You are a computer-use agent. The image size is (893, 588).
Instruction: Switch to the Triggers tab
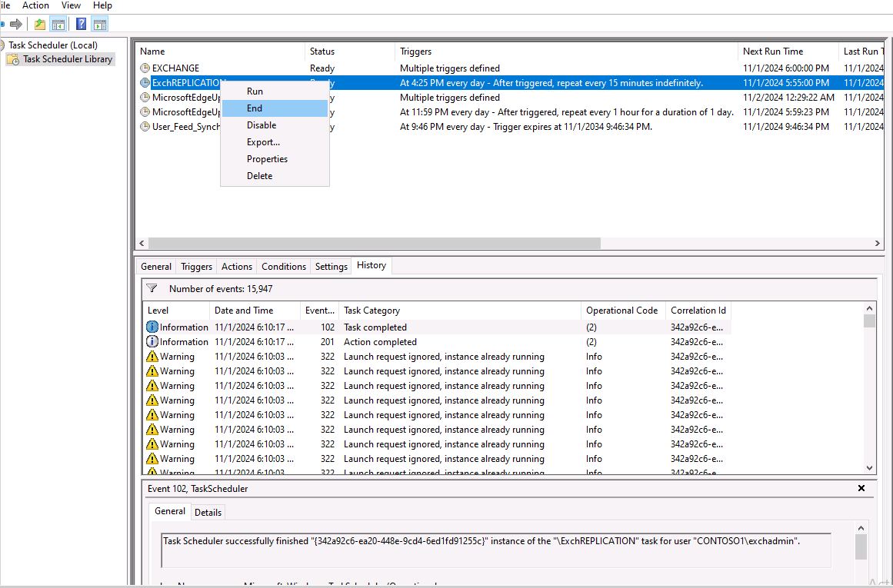(x=196, y=267)
